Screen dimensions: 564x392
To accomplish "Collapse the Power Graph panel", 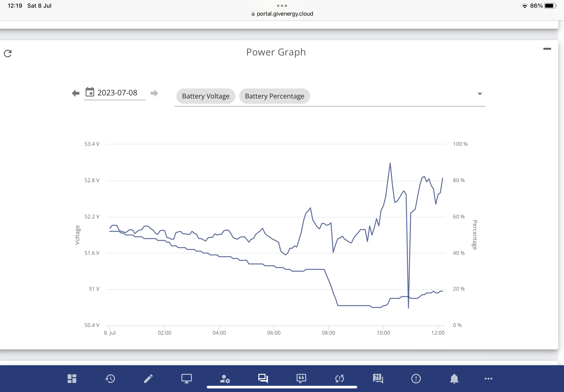I will pos(547,49).
